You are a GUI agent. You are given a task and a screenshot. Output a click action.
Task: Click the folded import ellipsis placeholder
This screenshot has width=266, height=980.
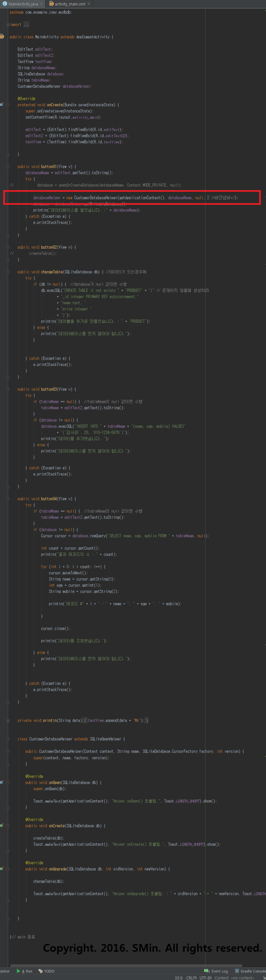26,25
